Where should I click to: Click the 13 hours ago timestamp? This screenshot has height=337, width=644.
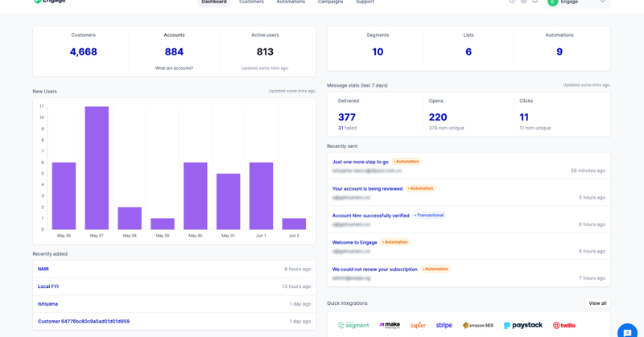coord(296,286)
